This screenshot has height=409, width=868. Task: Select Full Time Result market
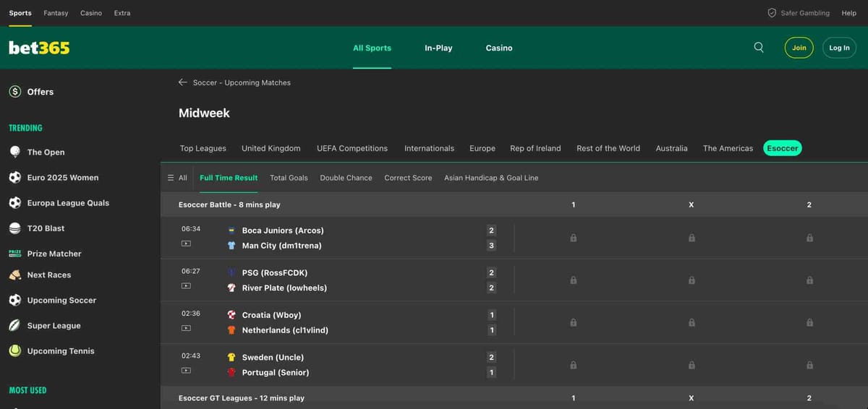click(229, 178)
